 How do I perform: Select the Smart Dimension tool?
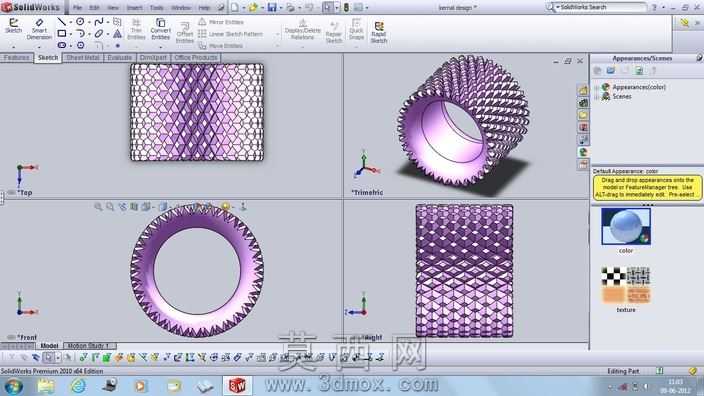[39, 29]
